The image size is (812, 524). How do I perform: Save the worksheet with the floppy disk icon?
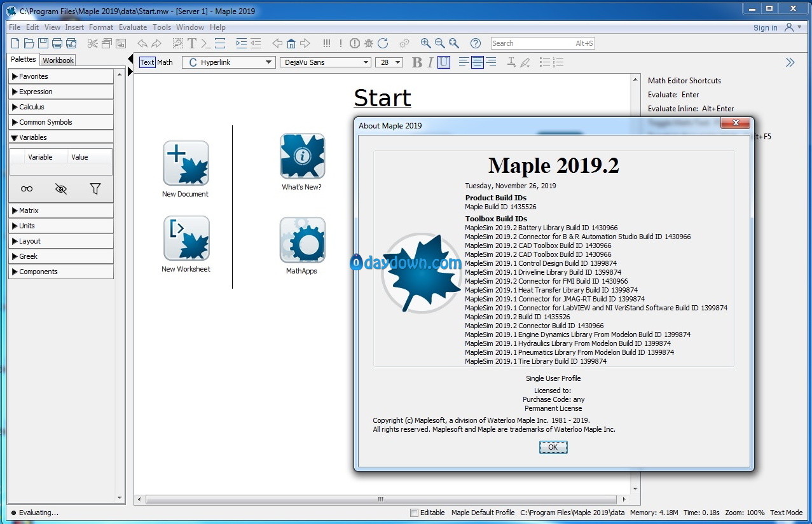tap(43, 43)
